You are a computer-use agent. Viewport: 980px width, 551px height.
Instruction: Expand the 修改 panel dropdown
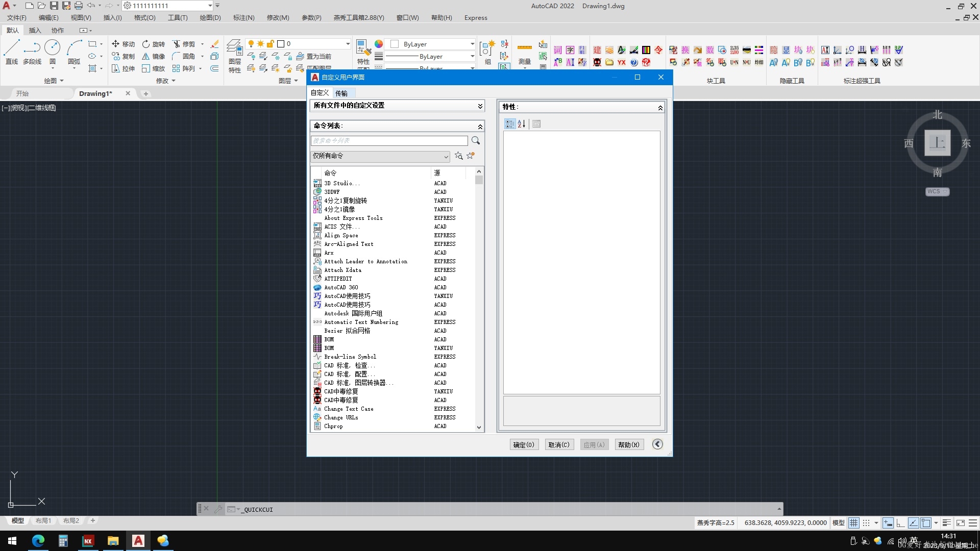[x=165, y=81]
